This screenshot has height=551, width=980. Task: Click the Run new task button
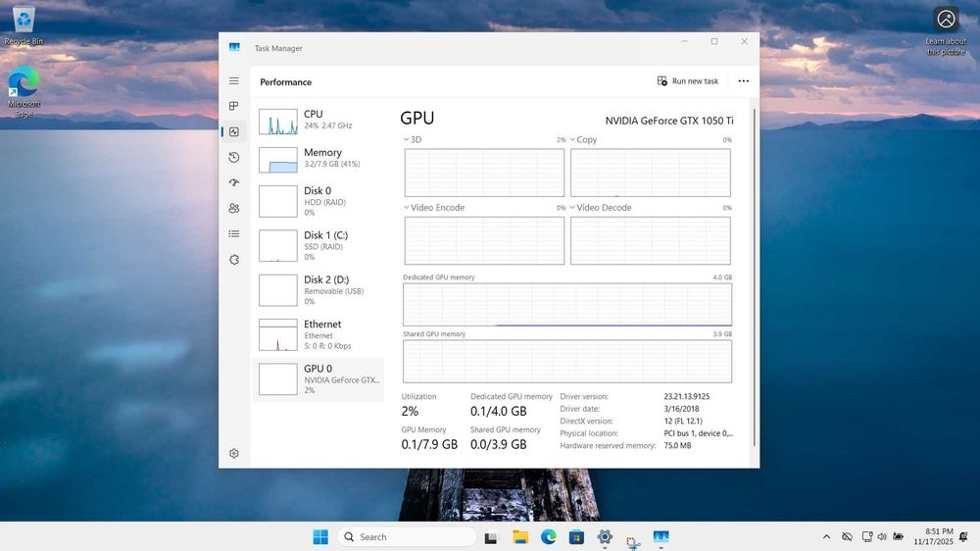[688, 81]
